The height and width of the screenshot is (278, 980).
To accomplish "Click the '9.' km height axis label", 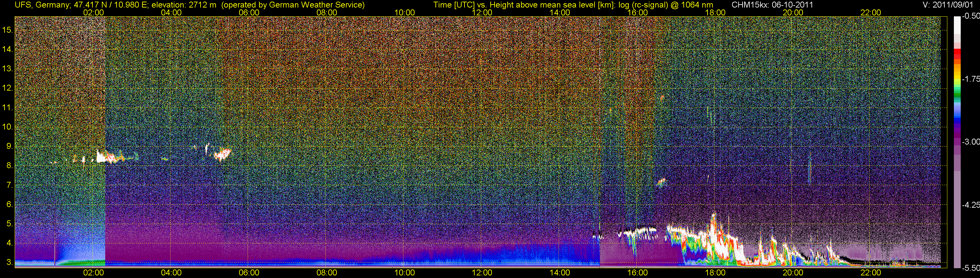I will pyautogui.click(x=9, y=146).
